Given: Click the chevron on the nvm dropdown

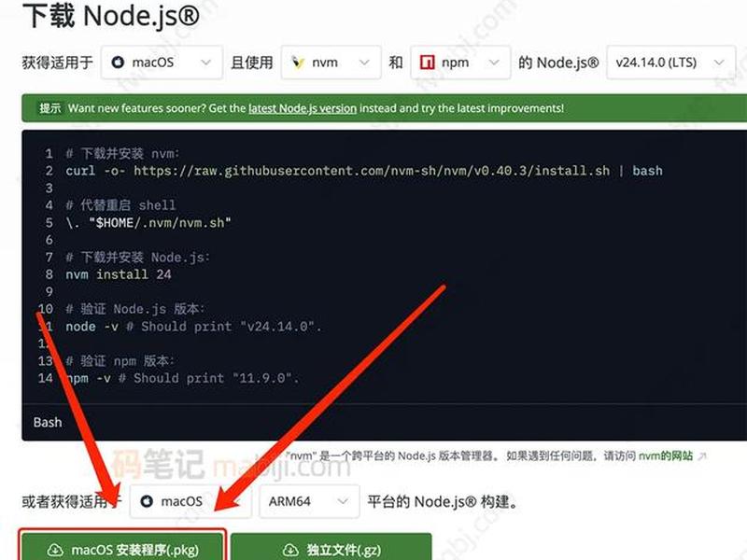Looking at the screenshot, I should pos(364,63).
